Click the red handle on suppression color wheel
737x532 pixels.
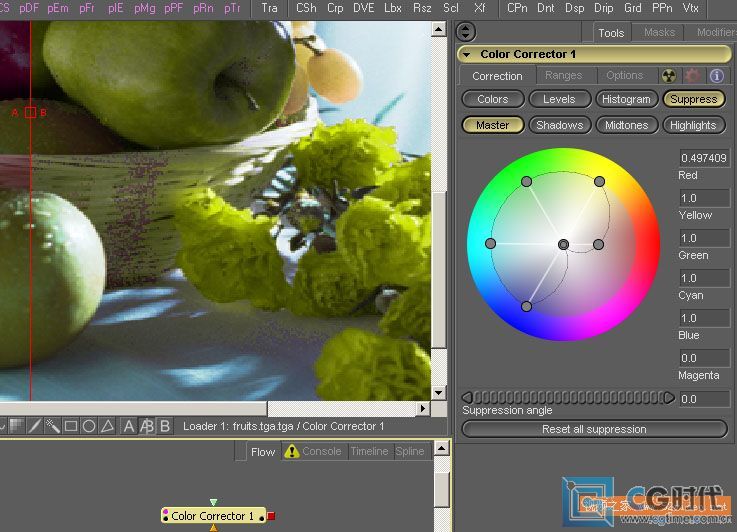(x=598, y=244)
